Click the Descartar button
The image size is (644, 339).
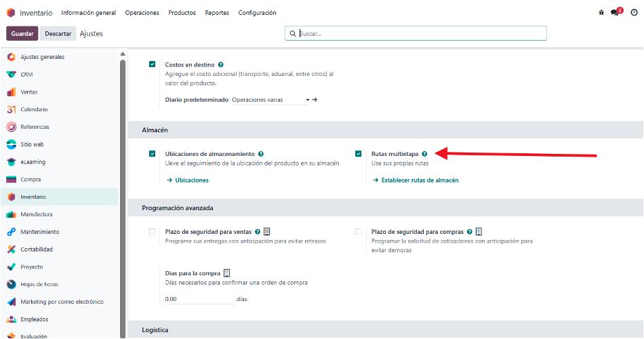[x=58, y=33]
